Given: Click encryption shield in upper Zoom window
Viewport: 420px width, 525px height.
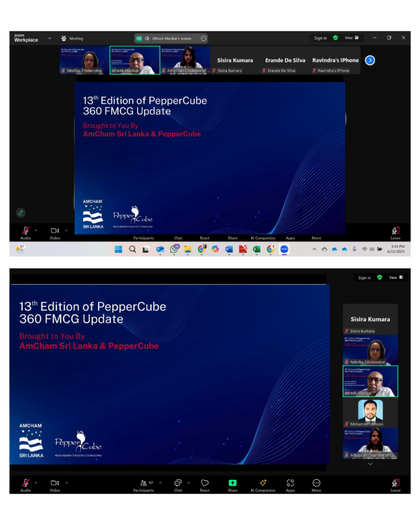Looking at the screenshot, I should [x=335, y=38].
